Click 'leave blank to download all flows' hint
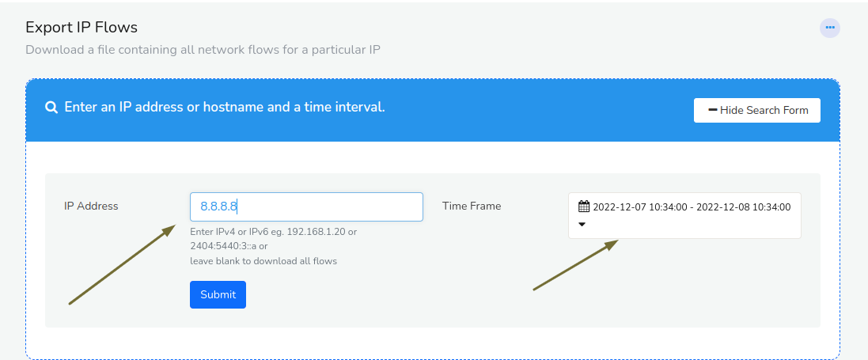 (x=263, y=260)
